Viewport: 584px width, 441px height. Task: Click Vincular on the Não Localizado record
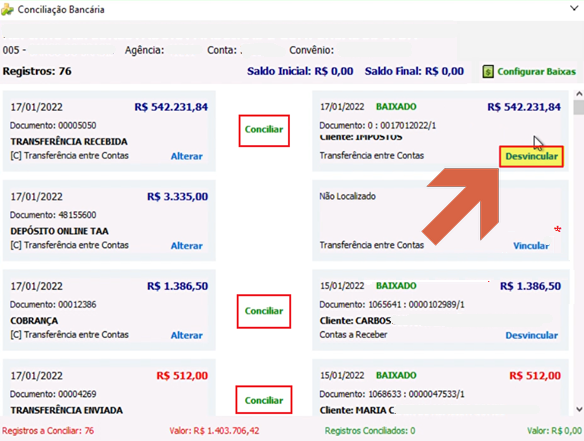(531, 246)
